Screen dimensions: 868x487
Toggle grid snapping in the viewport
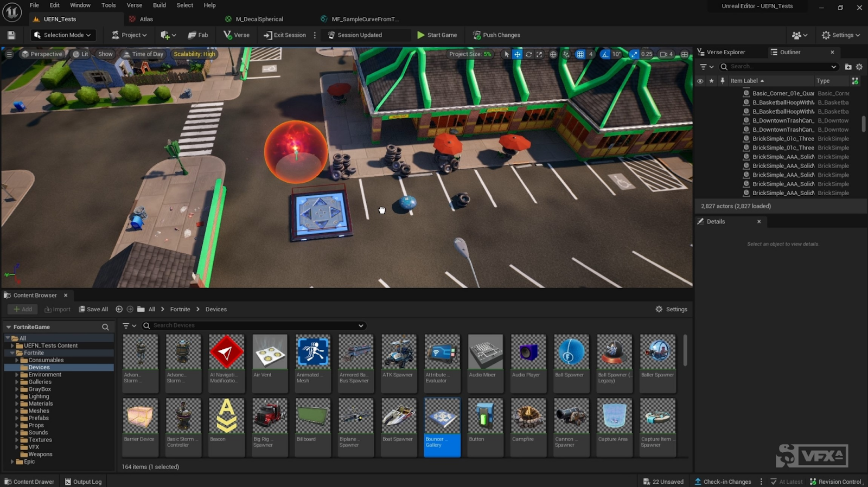pos(580,54)
